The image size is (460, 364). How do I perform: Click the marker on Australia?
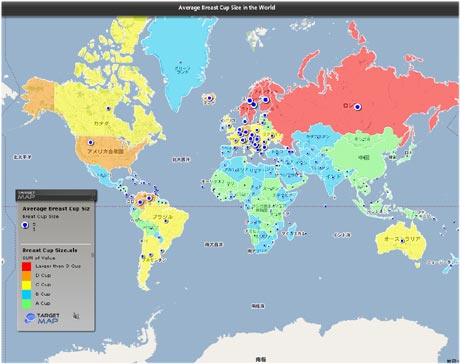402,241
